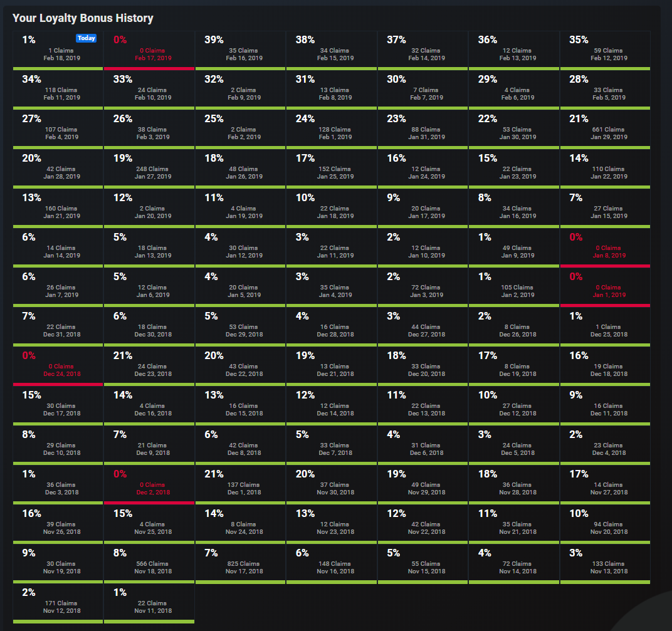Click the blue Today badge

click(x=86, y=38)
